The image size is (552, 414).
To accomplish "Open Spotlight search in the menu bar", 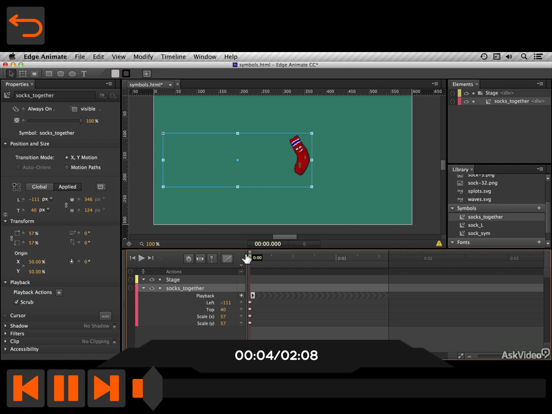I will point(524,56).
